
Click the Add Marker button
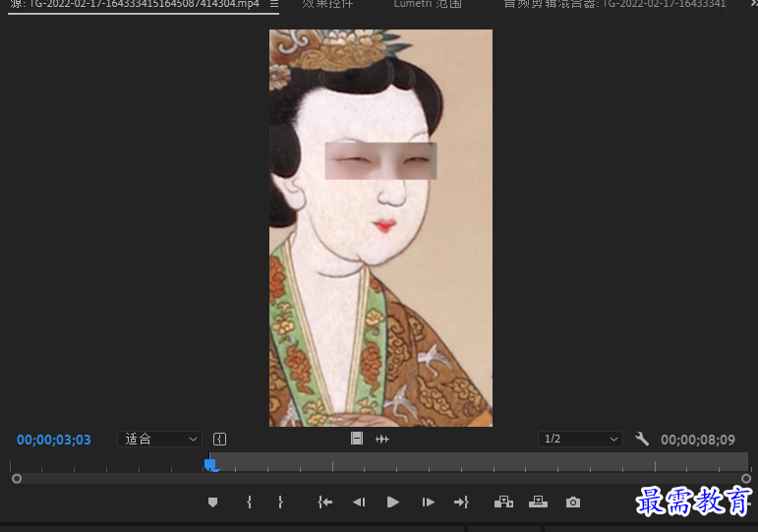[212, 502]
